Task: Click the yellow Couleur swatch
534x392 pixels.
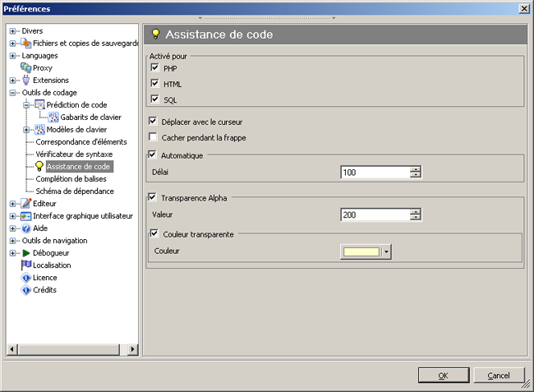Action: coord(360,251)
